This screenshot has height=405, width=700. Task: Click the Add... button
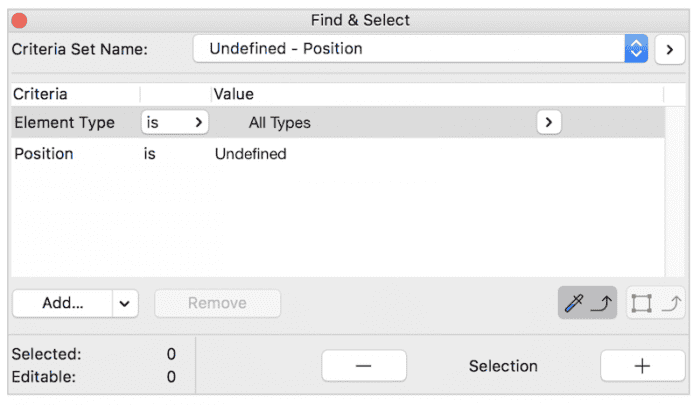(62, 303)
